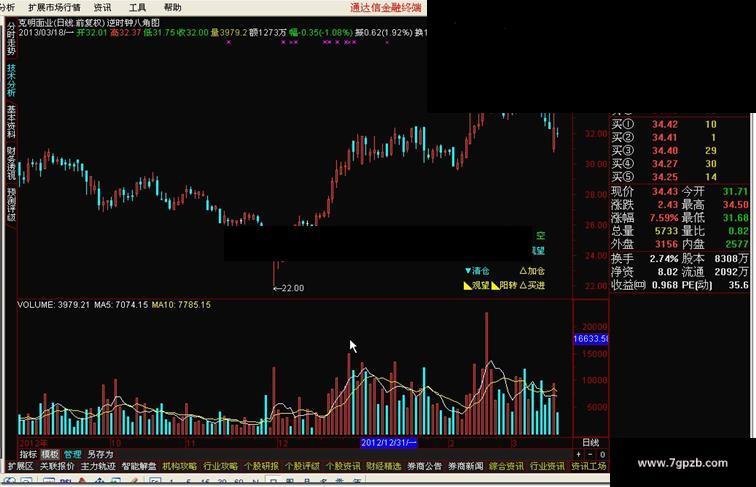This screenshot has width=756, height=487.
Task: Open the 资讯 menu
Action: coord(102,7)
